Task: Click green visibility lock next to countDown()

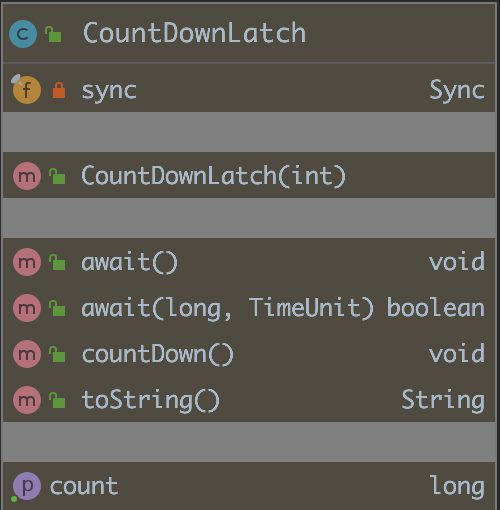Action: pyautogui.click(x=57, y=354)
